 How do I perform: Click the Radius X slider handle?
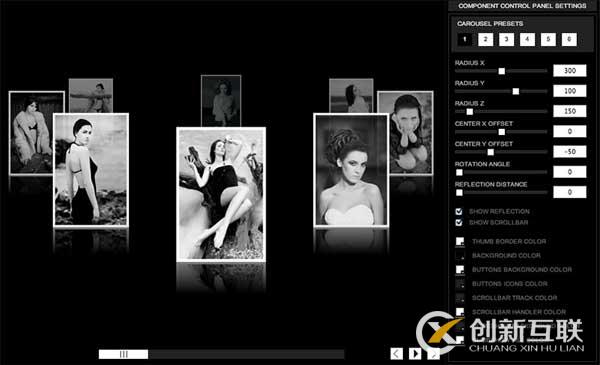point(501,71)
